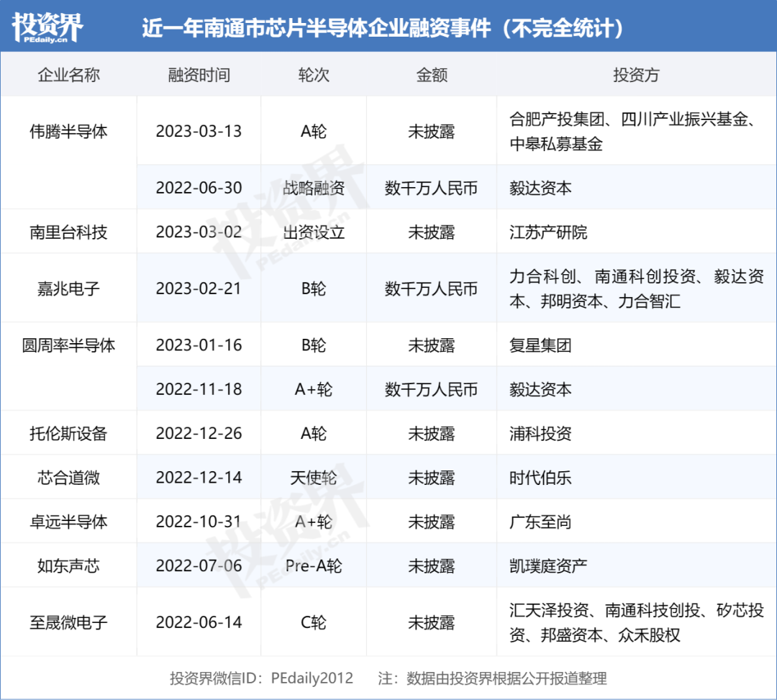Click "数千万人民币" in the 嘉兆电子 row
The image size is (777, 700).
click(431, 288)
